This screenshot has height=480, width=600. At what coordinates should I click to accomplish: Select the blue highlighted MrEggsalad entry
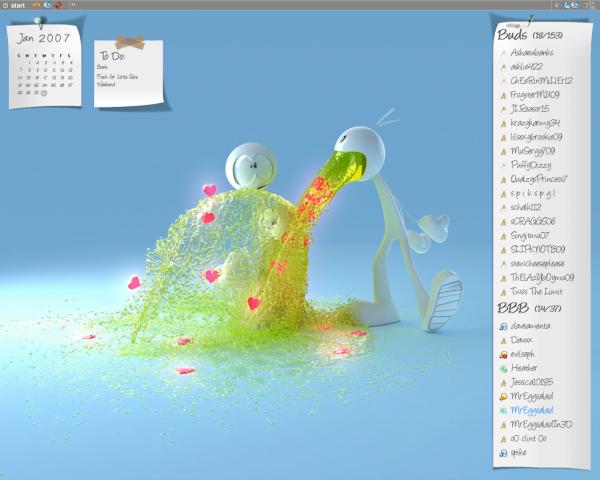click(532, 410)
